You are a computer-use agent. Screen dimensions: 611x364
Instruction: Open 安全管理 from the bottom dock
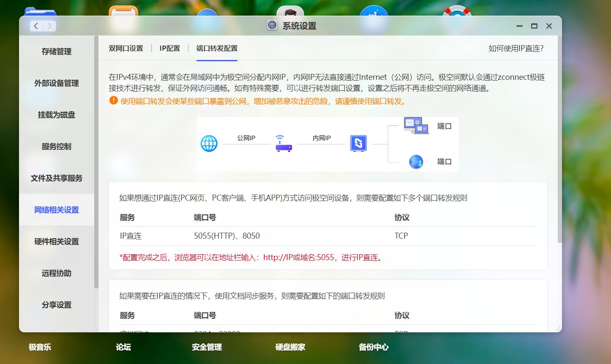207,347
